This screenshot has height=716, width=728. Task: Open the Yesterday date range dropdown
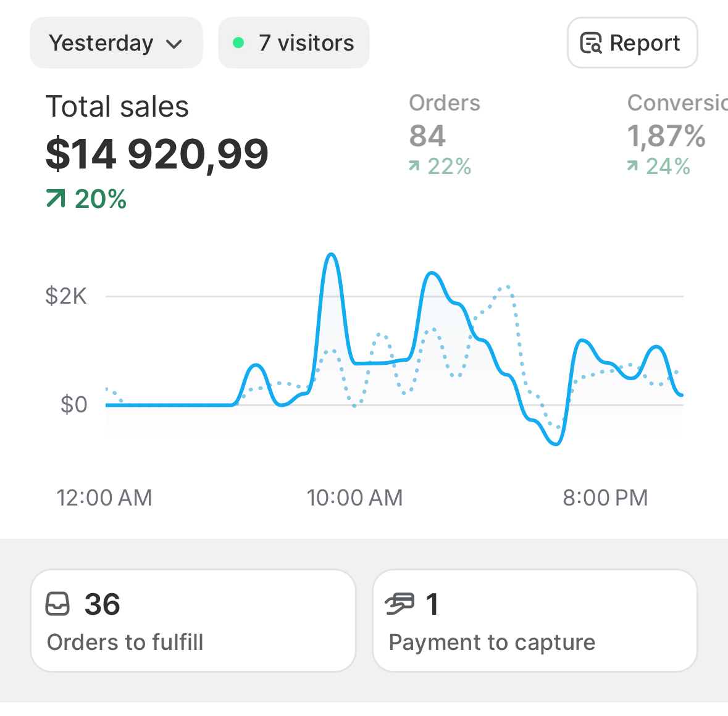pos(115,43)
